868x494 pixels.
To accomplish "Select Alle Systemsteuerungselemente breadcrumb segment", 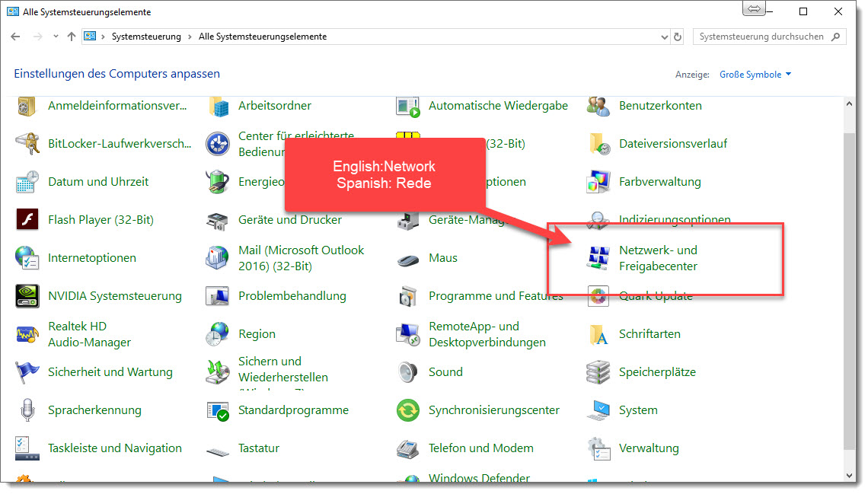I will click(x=262, y=37).
